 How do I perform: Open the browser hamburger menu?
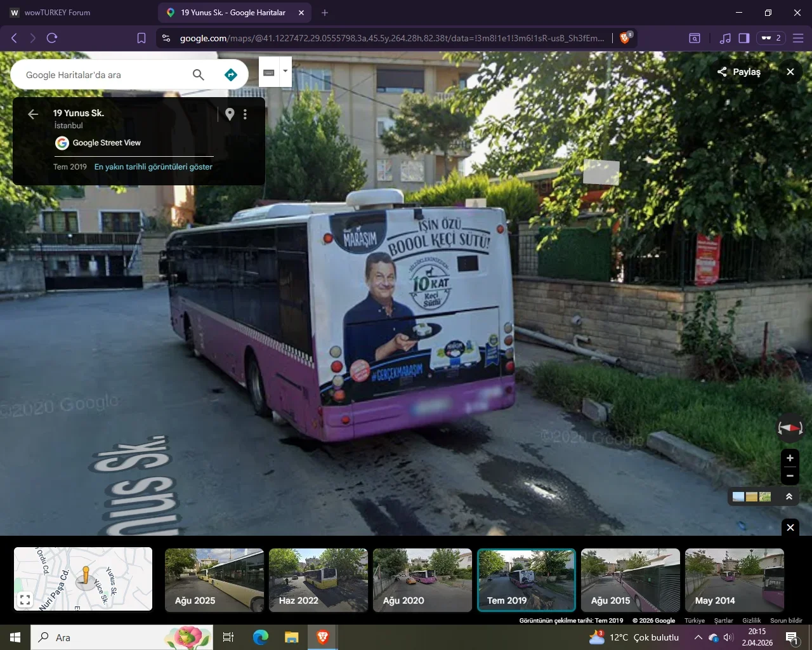click(798, 38)
